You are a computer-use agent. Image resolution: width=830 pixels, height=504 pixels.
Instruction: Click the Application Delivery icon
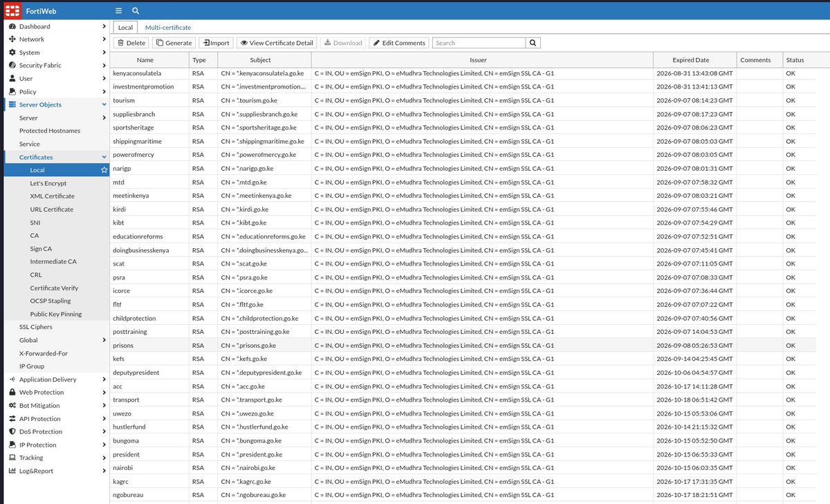12,380
